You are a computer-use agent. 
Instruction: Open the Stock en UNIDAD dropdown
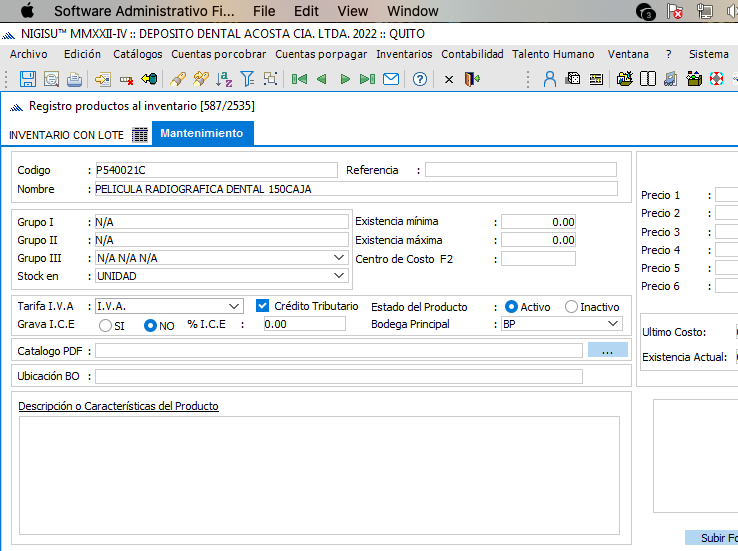click(x=339, y=276)
